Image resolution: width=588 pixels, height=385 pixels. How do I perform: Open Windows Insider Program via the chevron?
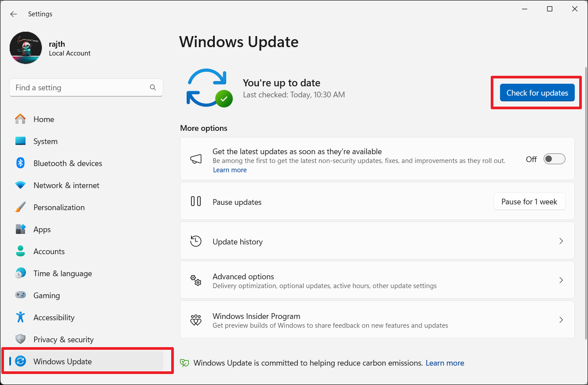tap(561, 320)
